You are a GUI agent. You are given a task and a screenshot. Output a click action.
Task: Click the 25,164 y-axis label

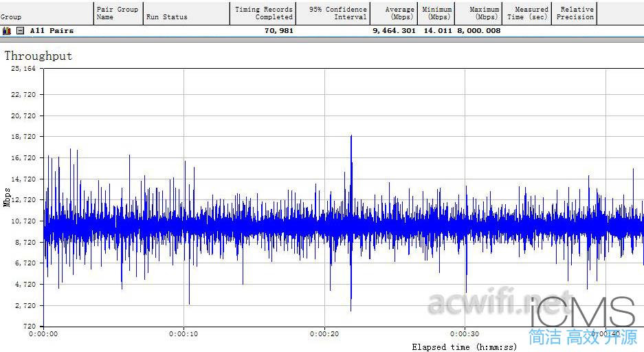pos(23,69)
